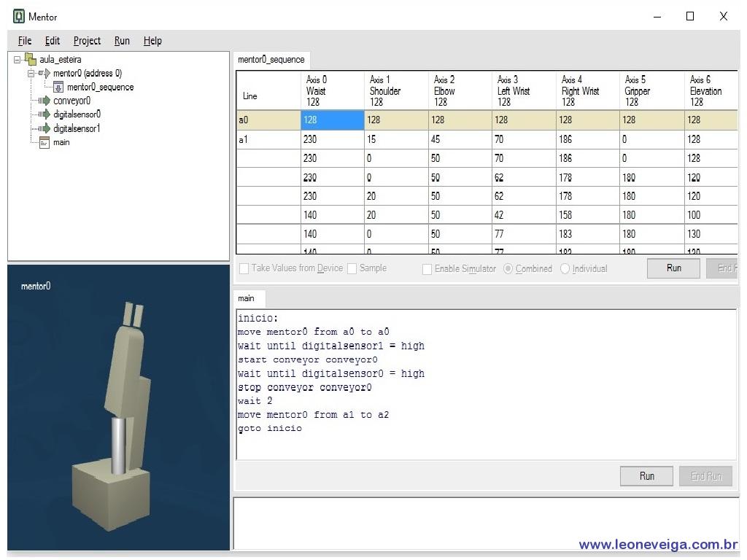Open the main program icon in tree
747x560 pixels.
[x=44, y=142]
